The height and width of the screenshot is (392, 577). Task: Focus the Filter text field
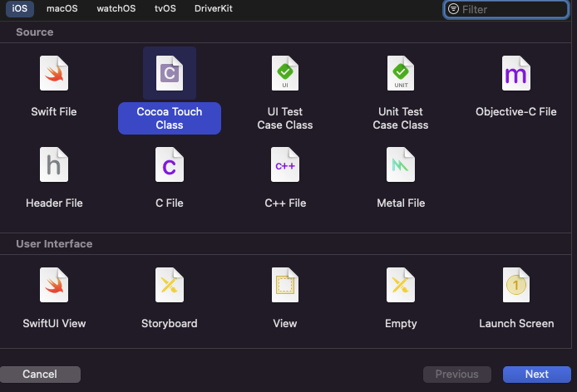tap(506, 9)
